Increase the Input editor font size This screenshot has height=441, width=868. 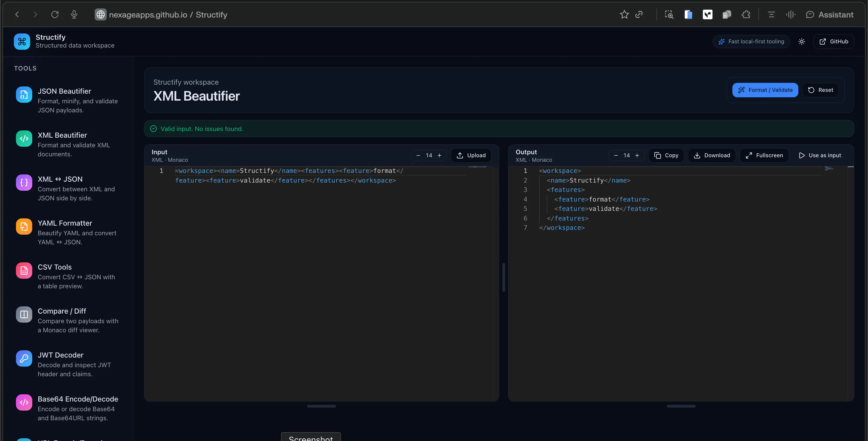coord(439,155)
